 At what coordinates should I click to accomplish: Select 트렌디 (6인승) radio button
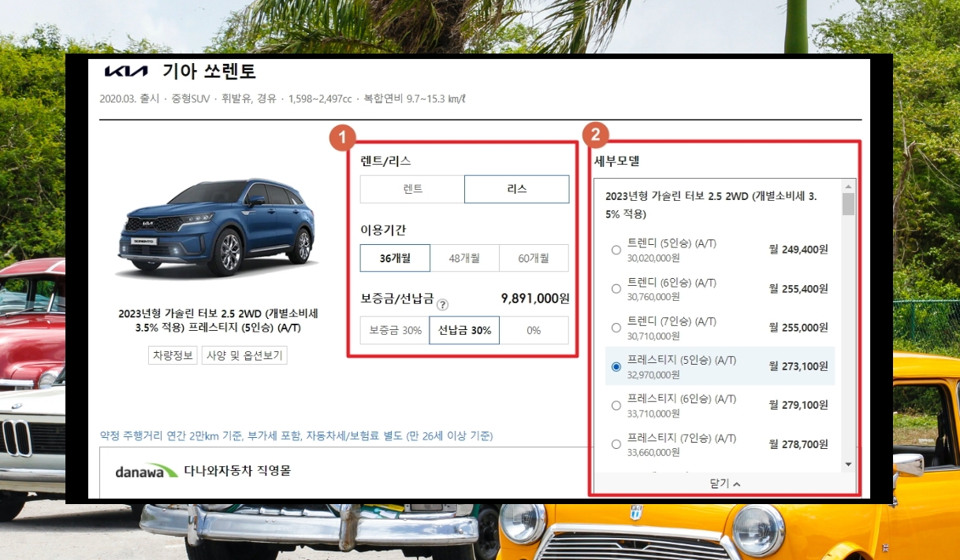[x=616, y=289]
